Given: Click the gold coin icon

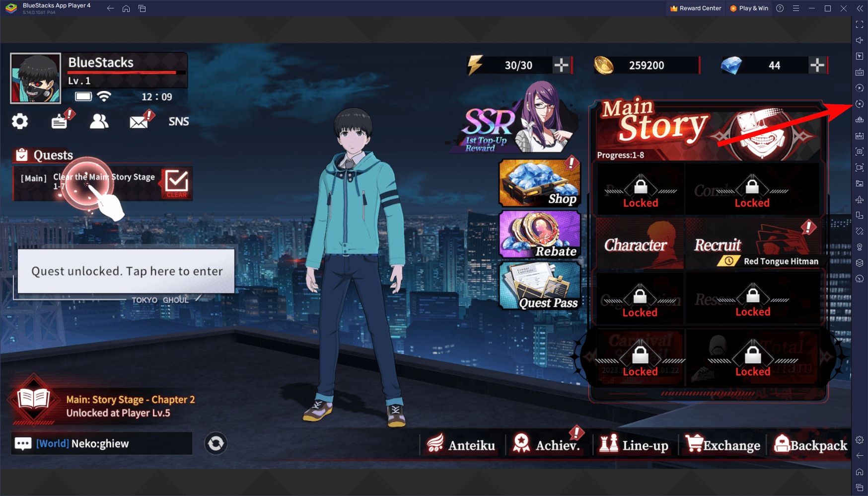Looking at the screenshot, I should (604, 65).
